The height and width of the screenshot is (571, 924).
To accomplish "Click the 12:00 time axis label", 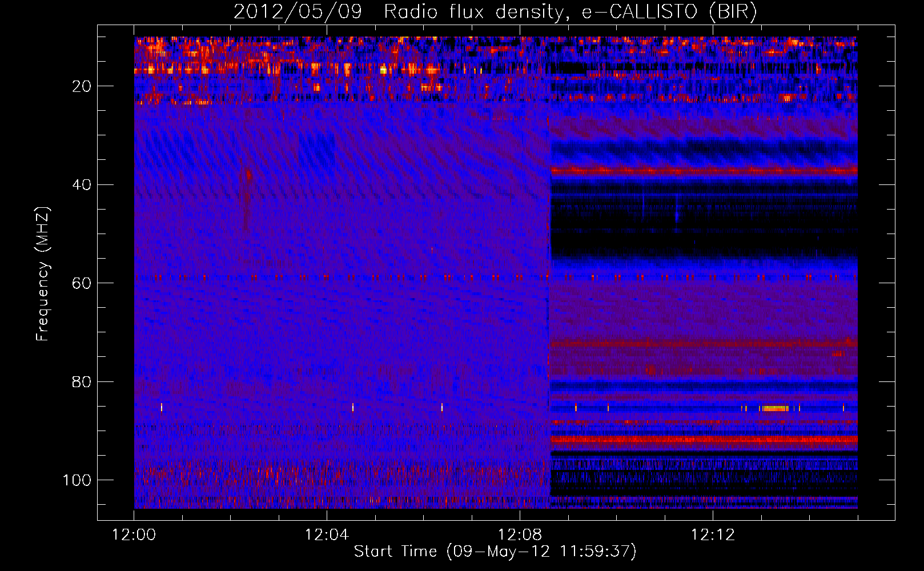I will pyautogui.click(x=134, y=535).
